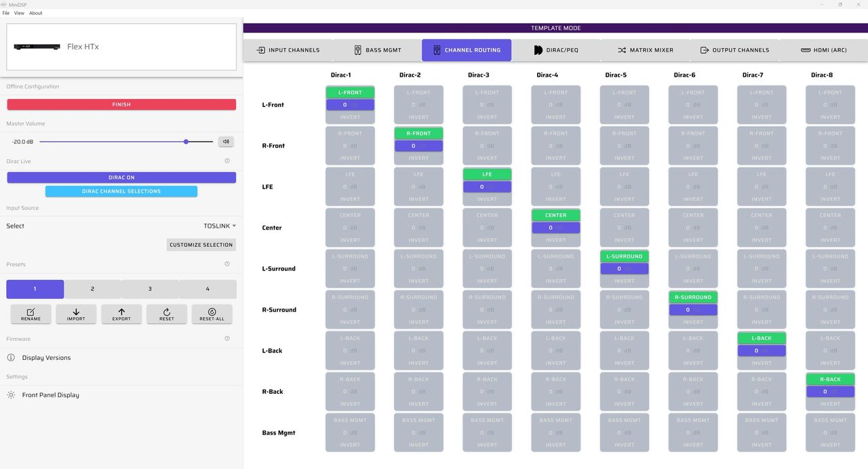
Task: Click the Rename preset icon button
Action: (31, 314)
